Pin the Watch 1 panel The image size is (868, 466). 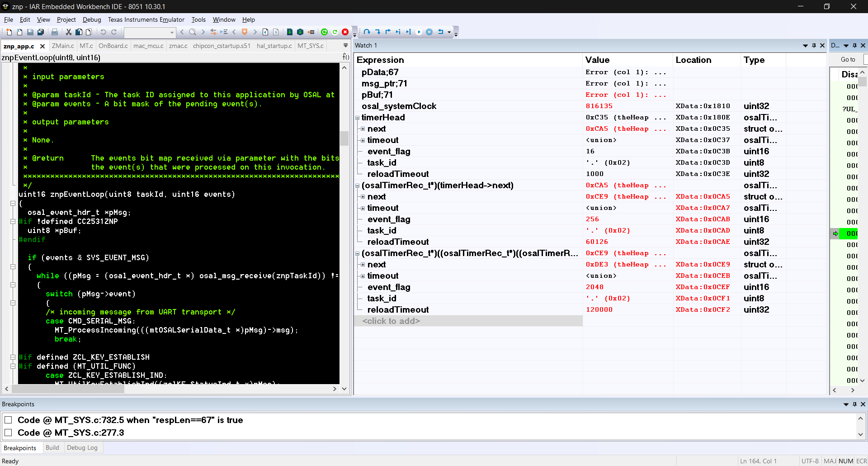point(814,45)
